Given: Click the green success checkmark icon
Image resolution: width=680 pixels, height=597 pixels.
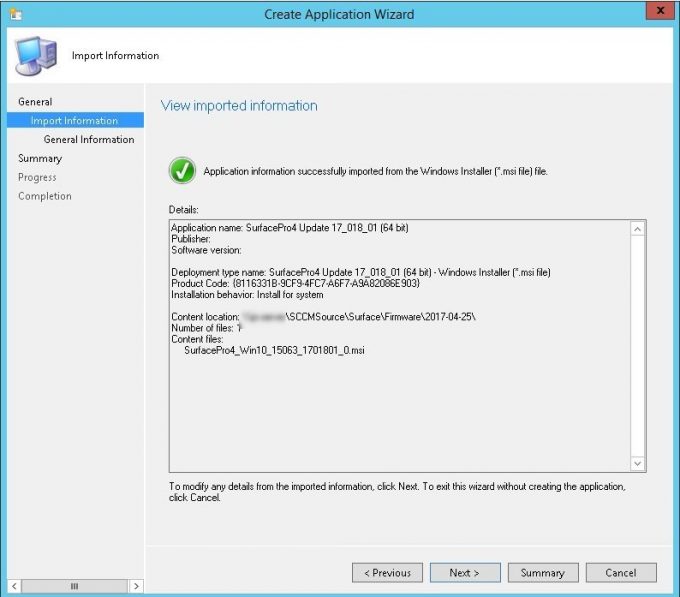Looking at the screenshot, I should pos(182,171).
